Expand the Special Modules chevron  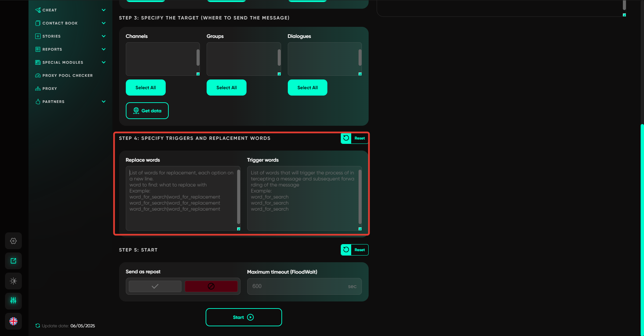[x=104, y=62]
